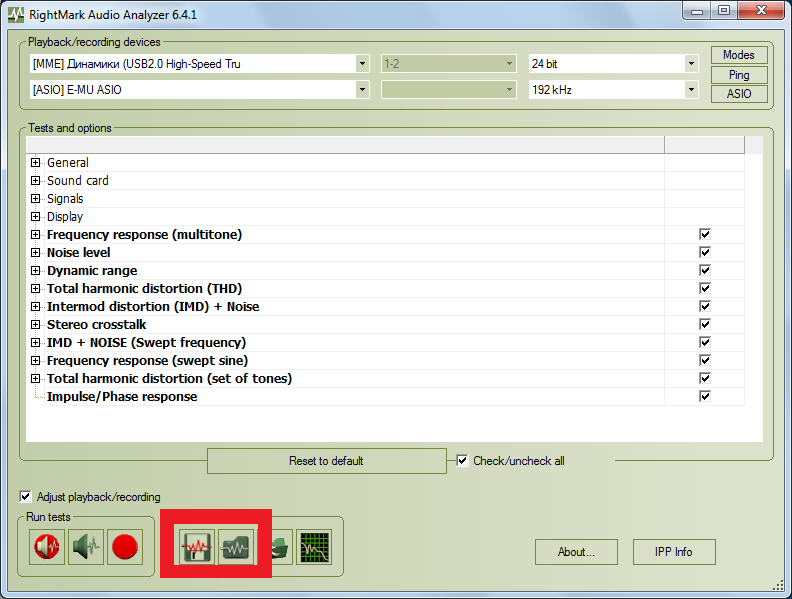
Task: Uncheck the Impulse/Phase response checkbox
Action: point(705,396)
